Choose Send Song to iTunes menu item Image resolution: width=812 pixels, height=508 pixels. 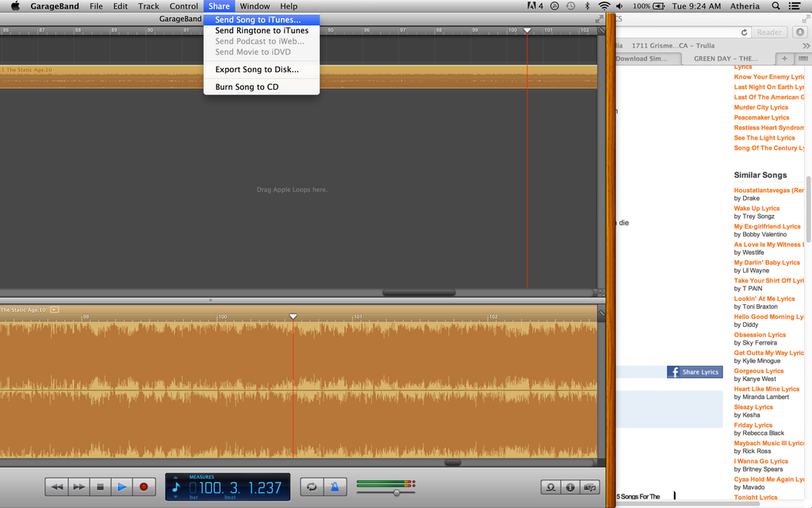point(258,19)
